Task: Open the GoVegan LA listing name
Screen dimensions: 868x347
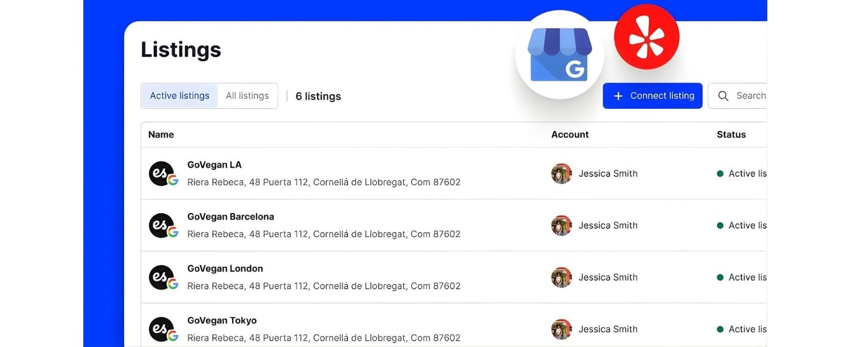Action: click(x=214, y=165)
